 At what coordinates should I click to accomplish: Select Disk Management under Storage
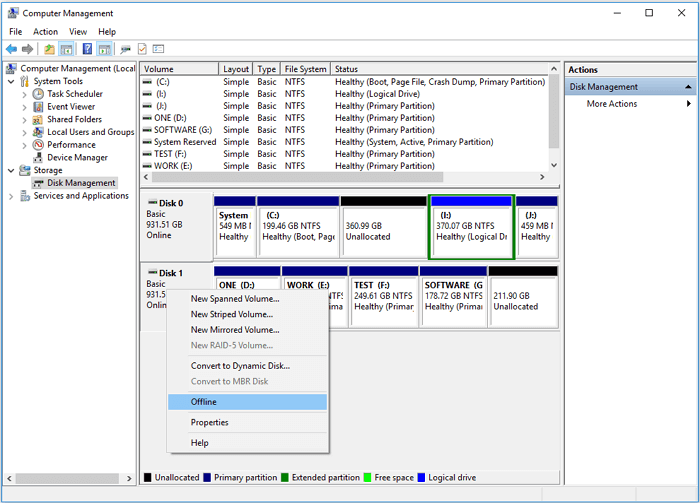(81, 183)
